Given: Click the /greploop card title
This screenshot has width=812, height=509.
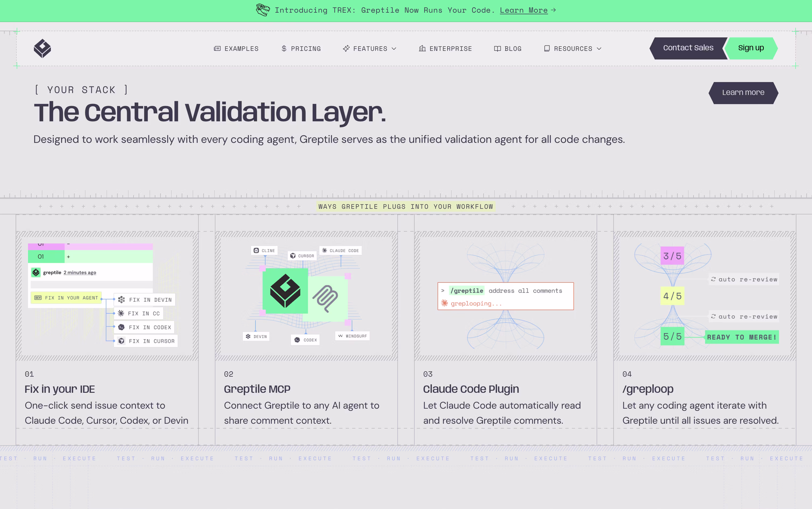Looking at the screenshot, I should (x=648, y=389).
